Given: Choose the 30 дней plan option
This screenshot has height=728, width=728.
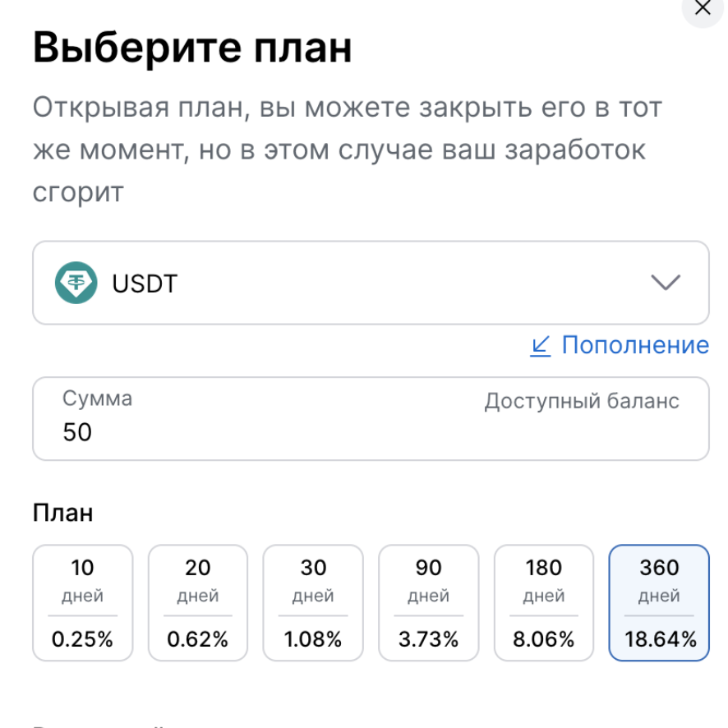Looking at the screenshot, I should coord(313,602).
